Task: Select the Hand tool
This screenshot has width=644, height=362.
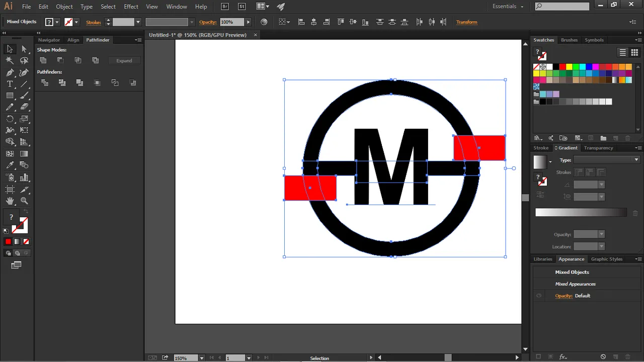Action: click(x=10, y=201)
